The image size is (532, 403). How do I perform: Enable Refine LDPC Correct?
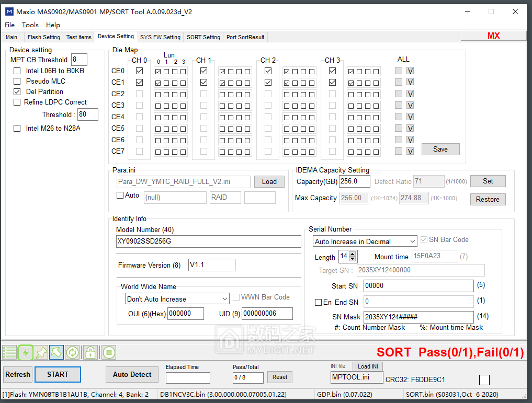click(17, 102)
